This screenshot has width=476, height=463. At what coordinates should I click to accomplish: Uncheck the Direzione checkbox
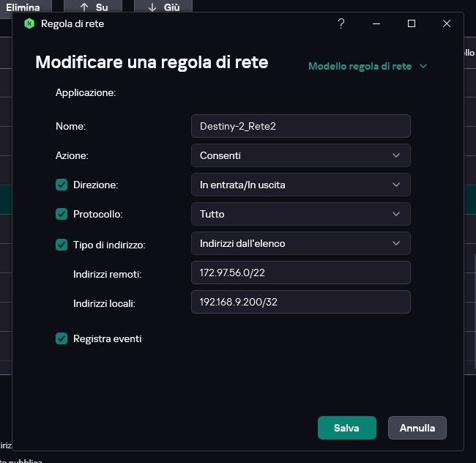click(x=62, y=185)
